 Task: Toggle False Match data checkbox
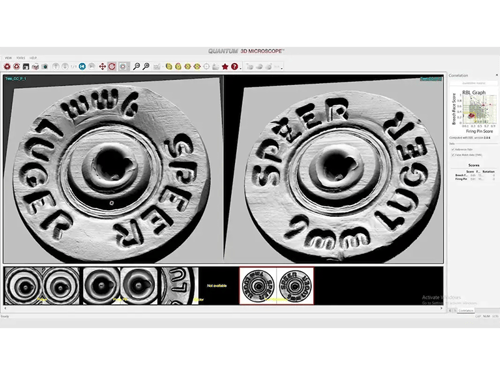point(453,155)
